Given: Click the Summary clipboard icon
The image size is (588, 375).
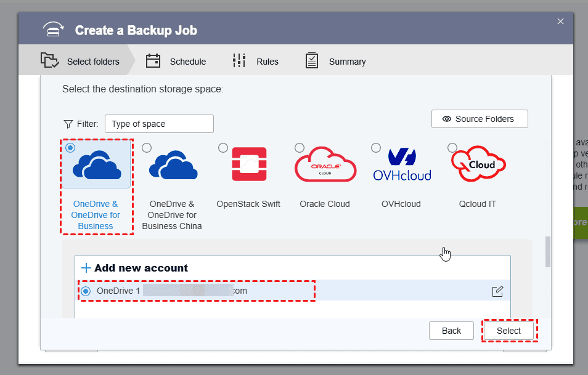Looking at the screenshot, I should coord(312,60).
